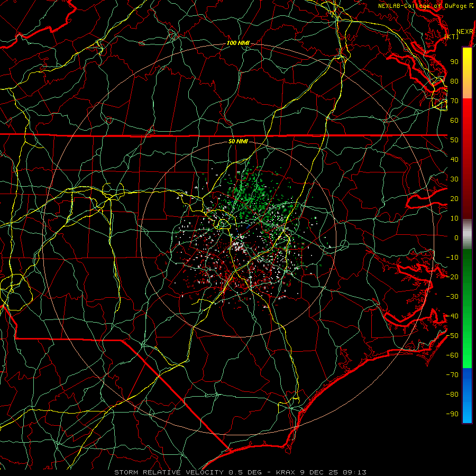Click the 50 NMI range ring label
This screenshot has width=476, height=476.
tap(238, 141)
